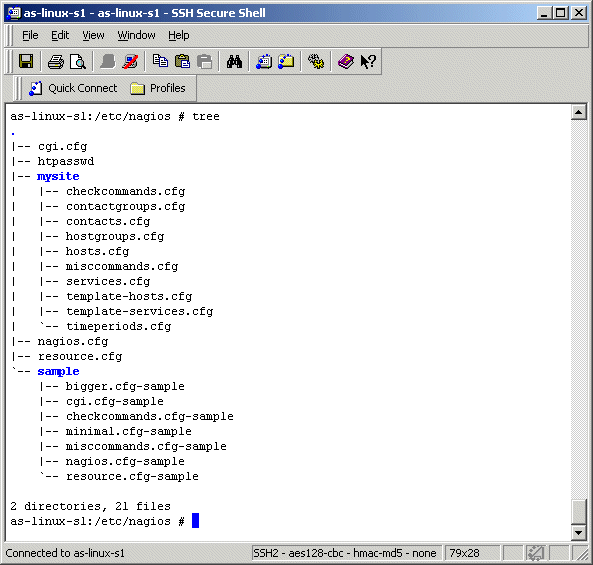Activate the What's This help cursor icon
This screenshot has width=593, height=565.
click(368, 61)
